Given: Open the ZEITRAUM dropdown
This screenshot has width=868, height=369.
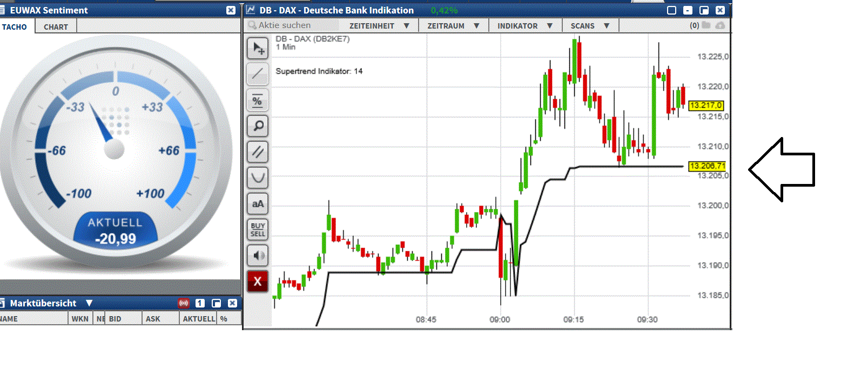Looking at the screenshot, I should pyautogui.click(x=453, y=26).
